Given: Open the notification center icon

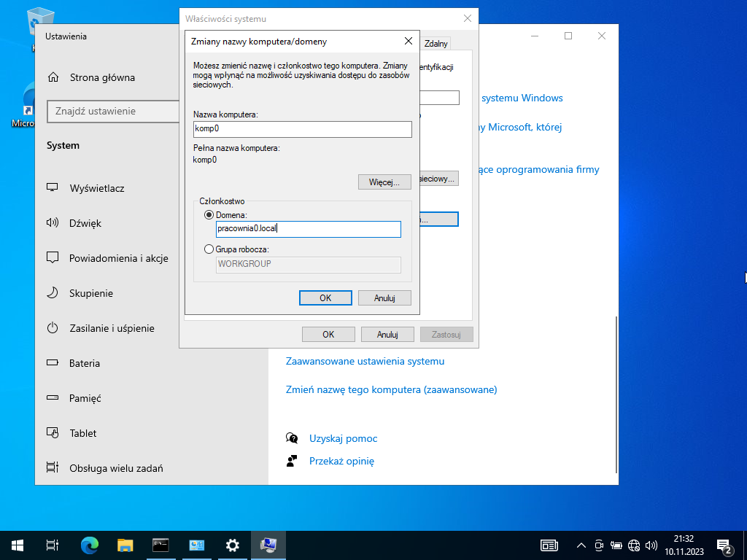Looking at the screenshot, I should click(724, 545).
